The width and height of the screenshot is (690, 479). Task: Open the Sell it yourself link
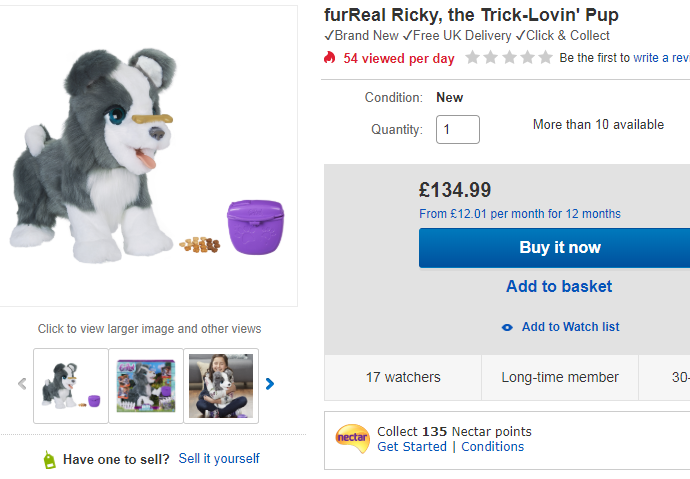[x=219, y=459]
